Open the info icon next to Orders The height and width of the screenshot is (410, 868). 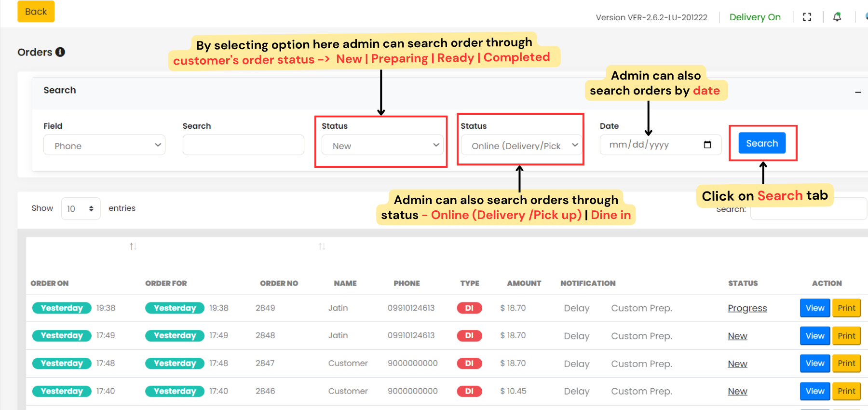60,52
